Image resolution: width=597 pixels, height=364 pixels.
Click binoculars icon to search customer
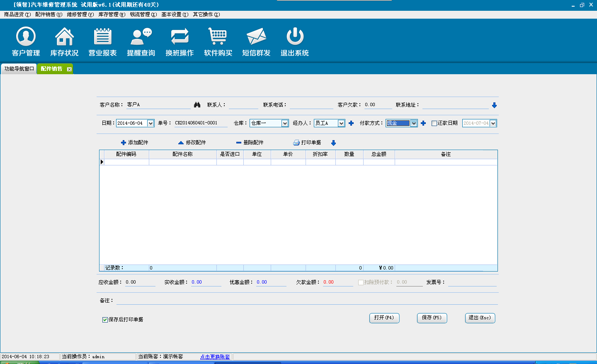pos(197,105)
